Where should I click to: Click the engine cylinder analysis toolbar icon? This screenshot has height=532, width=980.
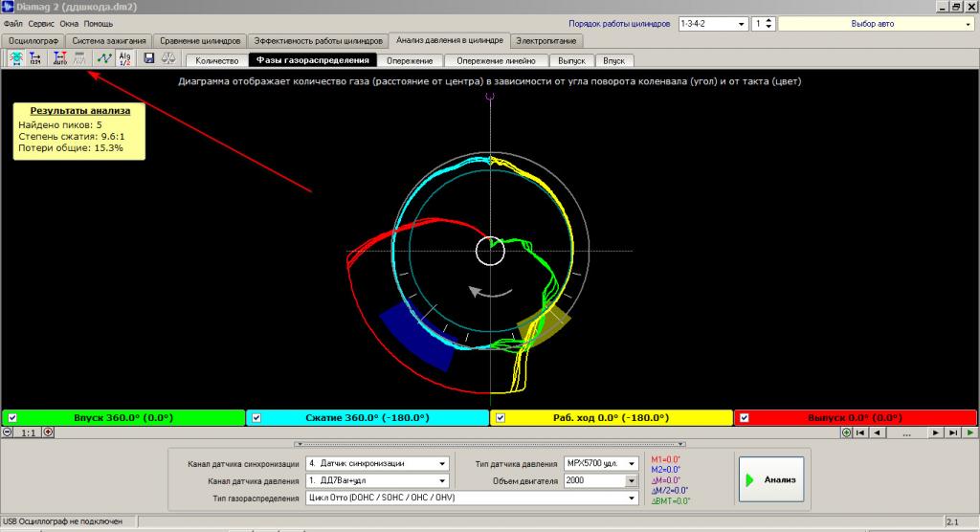pos(16,58)
